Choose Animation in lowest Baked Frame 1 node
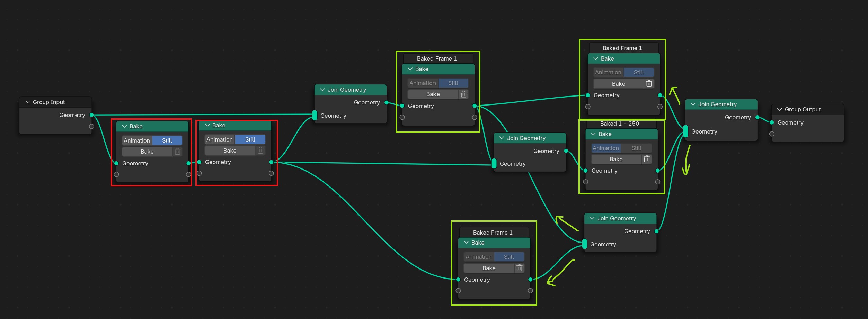 pos(479,257)
